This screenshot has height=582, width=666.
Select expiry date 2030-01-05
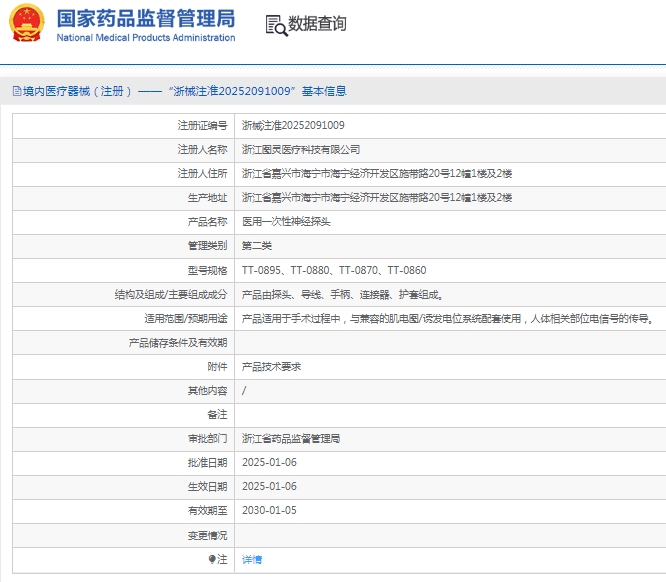click(x=269, y=510)
